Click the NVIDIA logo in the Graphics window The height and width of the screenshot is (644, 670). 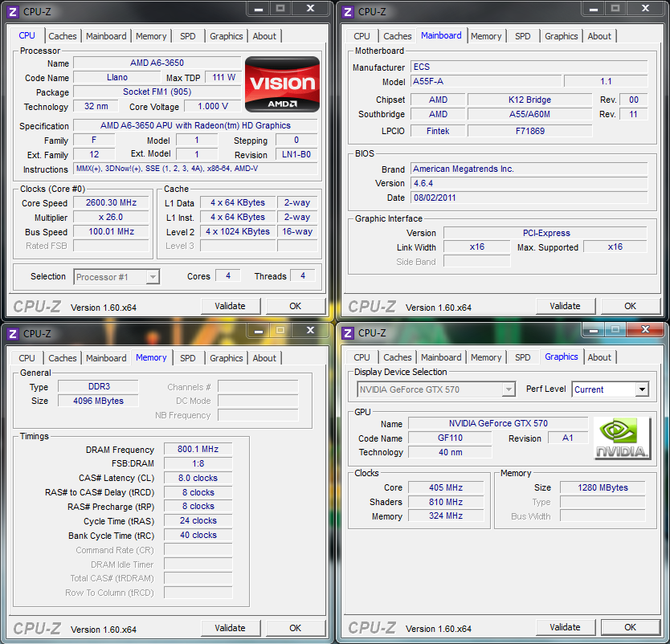[623, 438]
